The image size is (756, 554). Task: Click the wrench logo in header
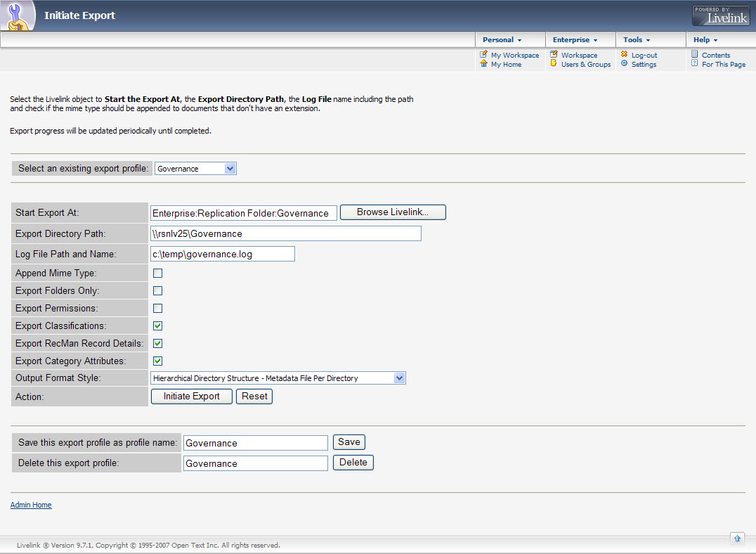18,16
